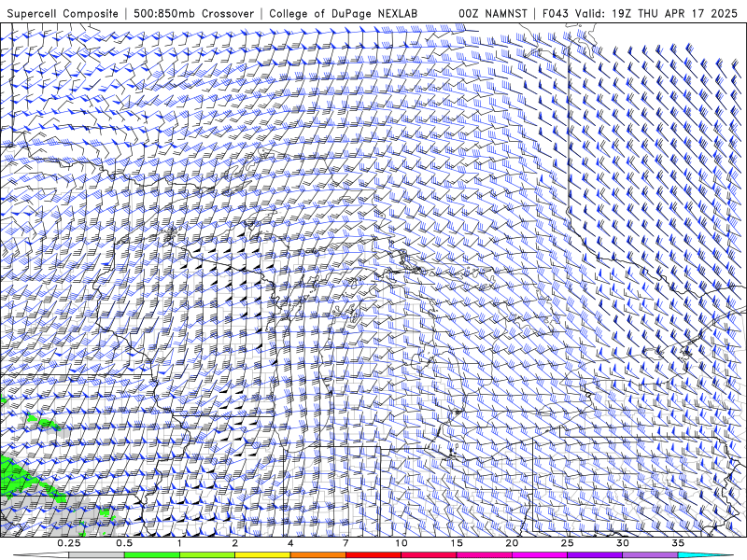Select the purple swatch between 25 and 30
Screen dimensions: 747x560
(595, 555)
